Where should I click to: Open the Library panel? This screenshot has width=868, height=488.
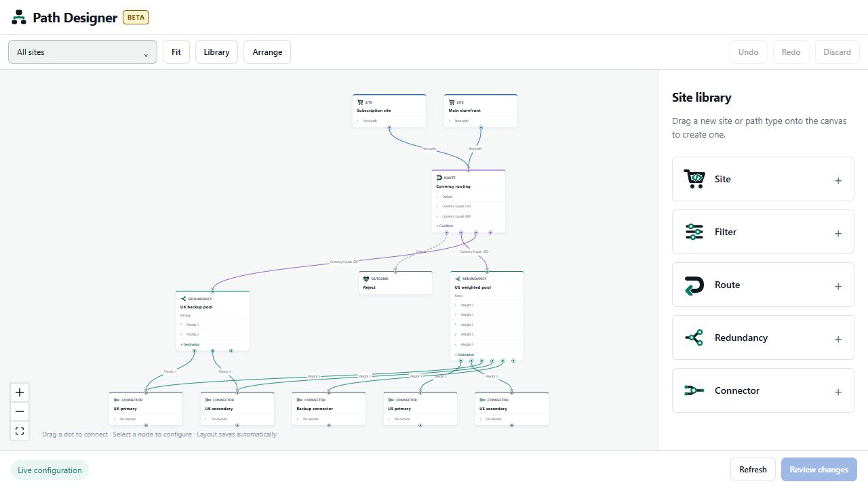[216, 52]
